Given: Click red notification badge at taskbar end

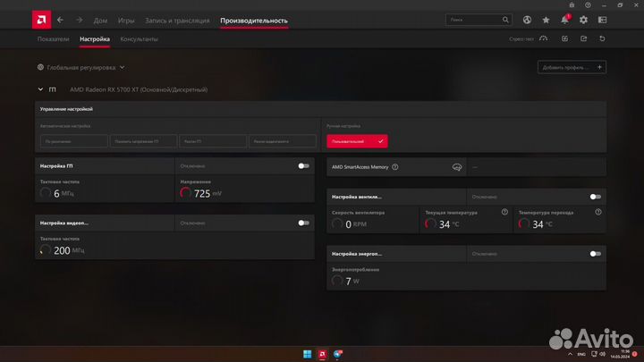Looking at the screenshot, I should coord(635,354).
